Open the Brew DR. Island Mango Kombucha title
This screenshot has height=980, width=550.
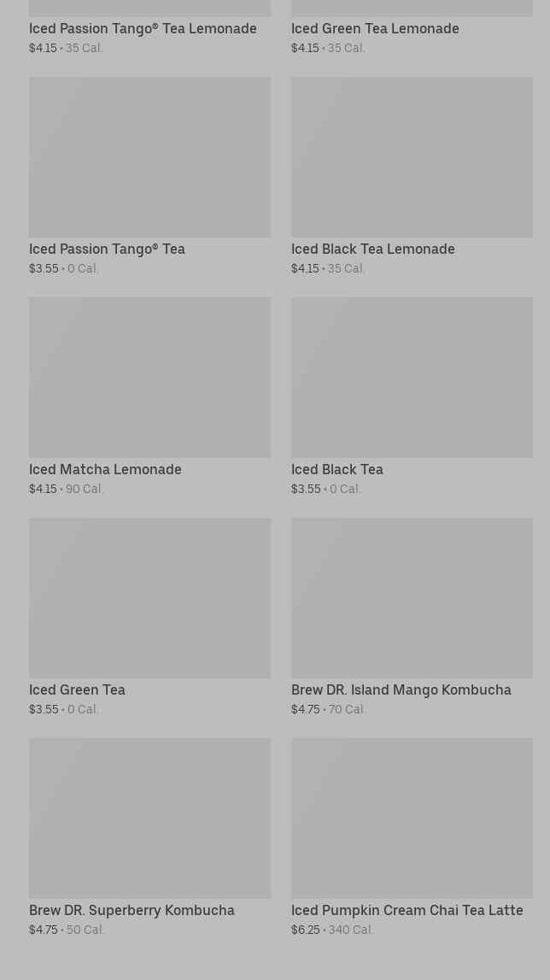pos(401,690)
